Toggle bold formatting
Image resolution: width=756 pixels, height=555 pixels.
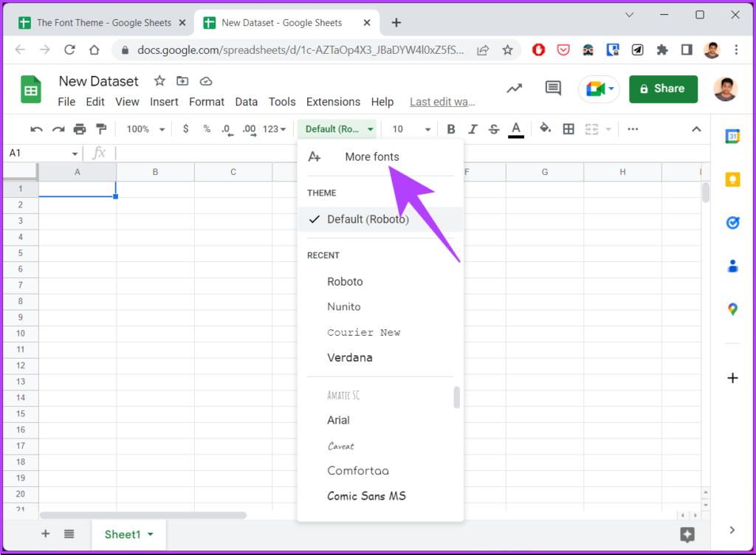[451, 129]
